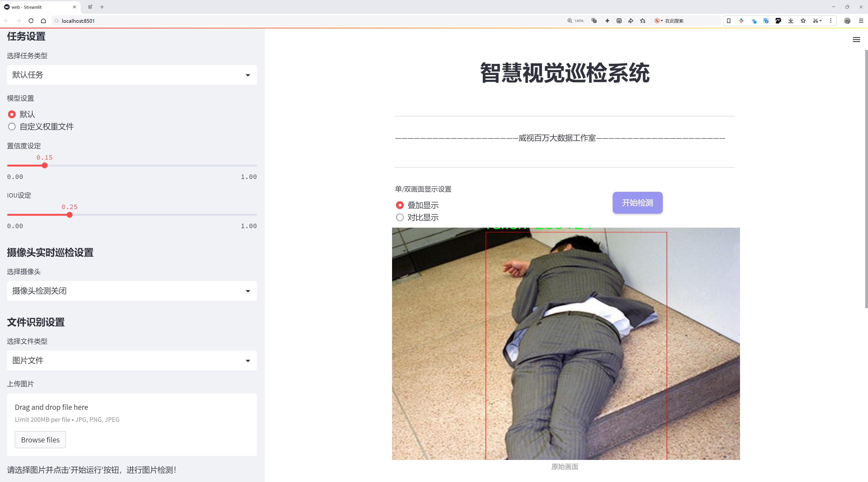This screenshot has width=868, height=482.
Task: Click the browser home icon
Action: (x=43, y=21)
